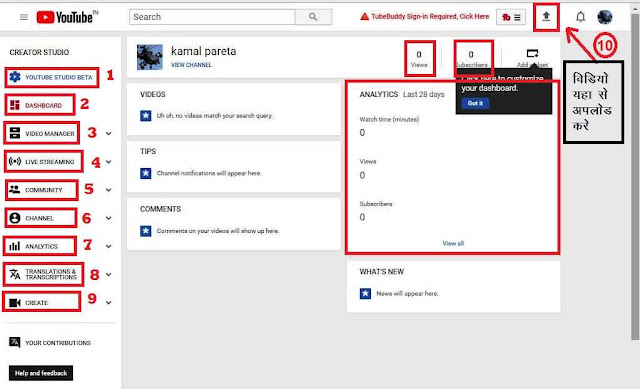Expand the Community section chevron
The height and width of the screenshot is (389, 640).
pyautogui.click(x=109, y=190)
